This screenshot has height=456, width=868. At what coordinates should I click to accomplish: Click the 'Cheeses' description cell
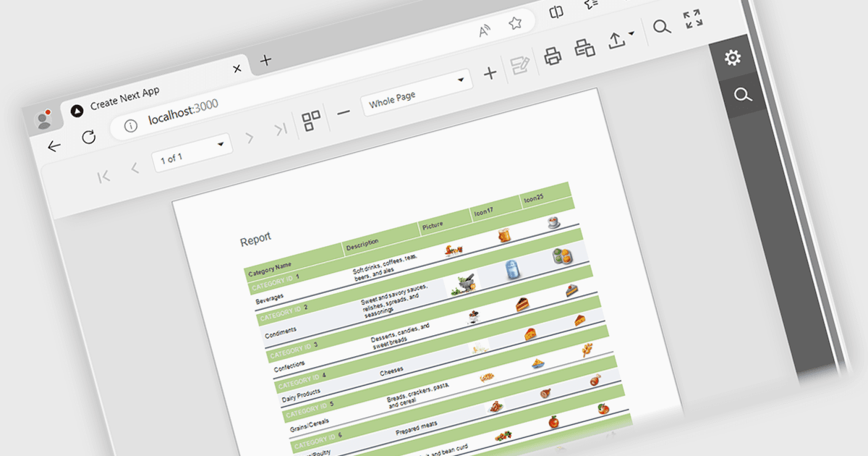(391, 371)
